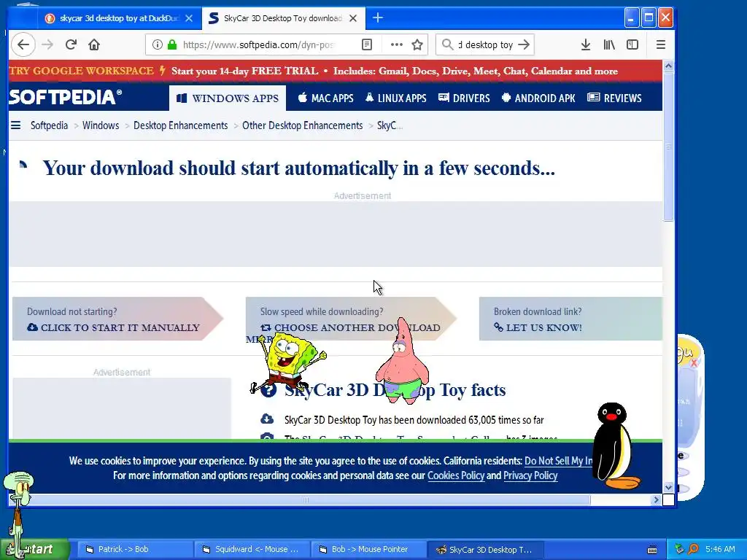The width and height of the screenshot is (747, 560).
Task: Open Do Not Sell My Info link
Action: [558, 461]
